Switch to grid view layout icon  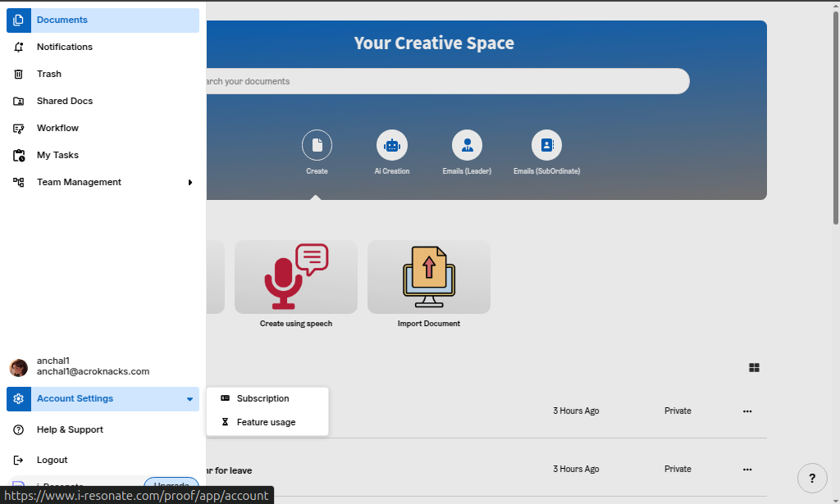(754, 368)
